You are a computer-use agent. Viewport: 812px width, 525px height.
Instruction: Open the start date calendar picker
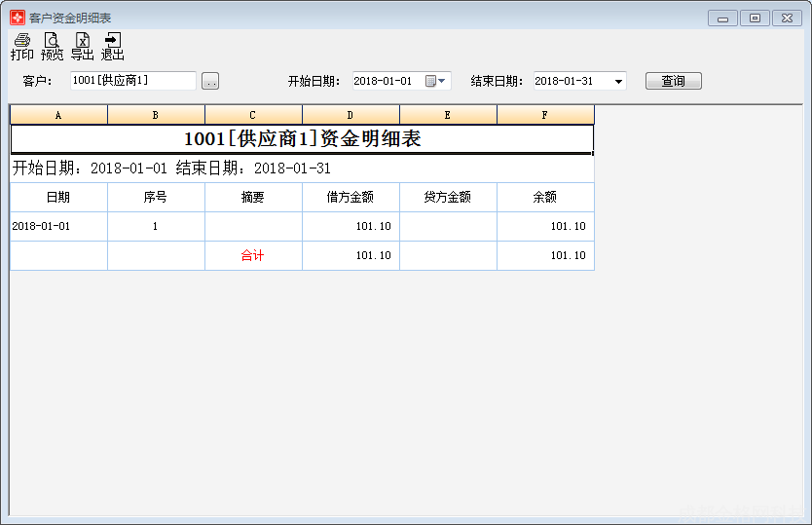[431, 81]
